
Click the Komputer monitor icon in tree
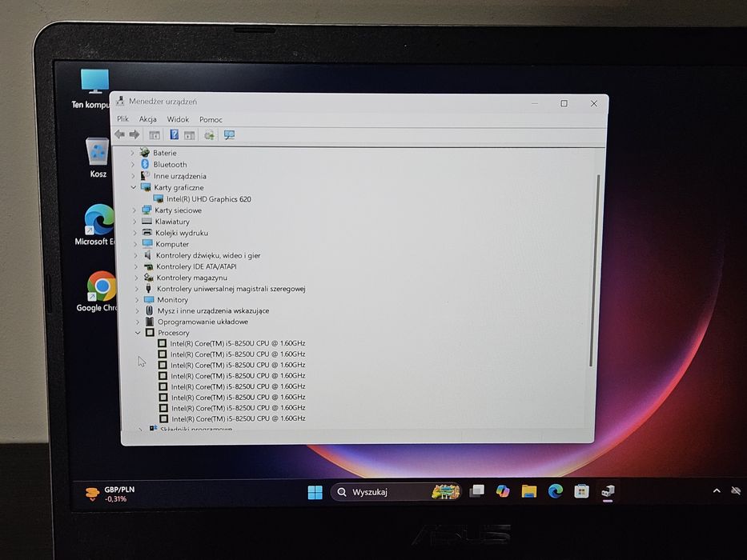coord(147,244)
